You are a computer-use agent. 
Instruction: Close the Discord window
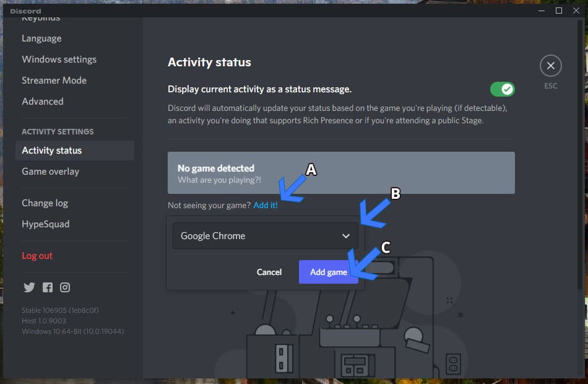coord(576,11)
